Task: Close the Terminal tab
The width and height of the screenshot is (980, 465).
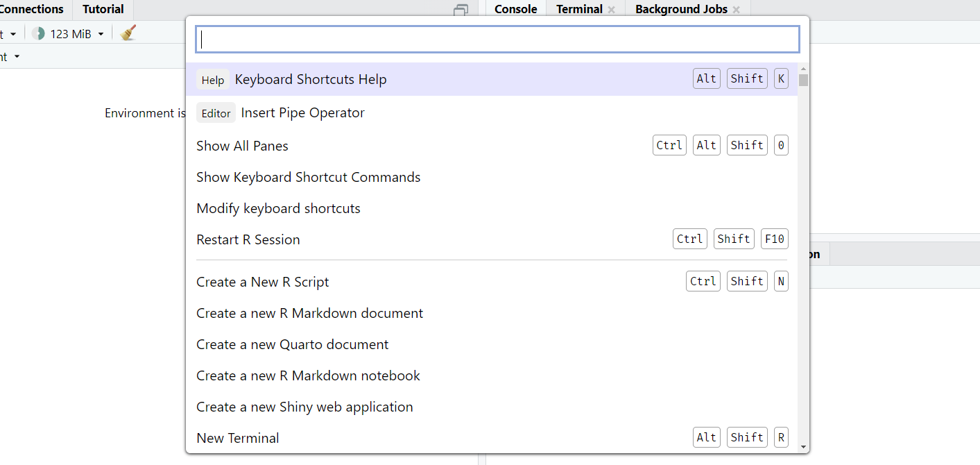Action: [611, 10]
